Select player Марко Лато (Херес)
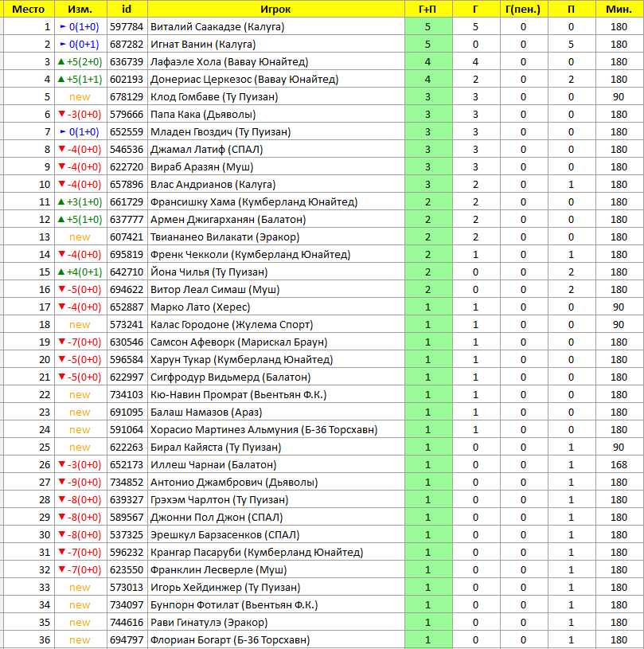 201,307
